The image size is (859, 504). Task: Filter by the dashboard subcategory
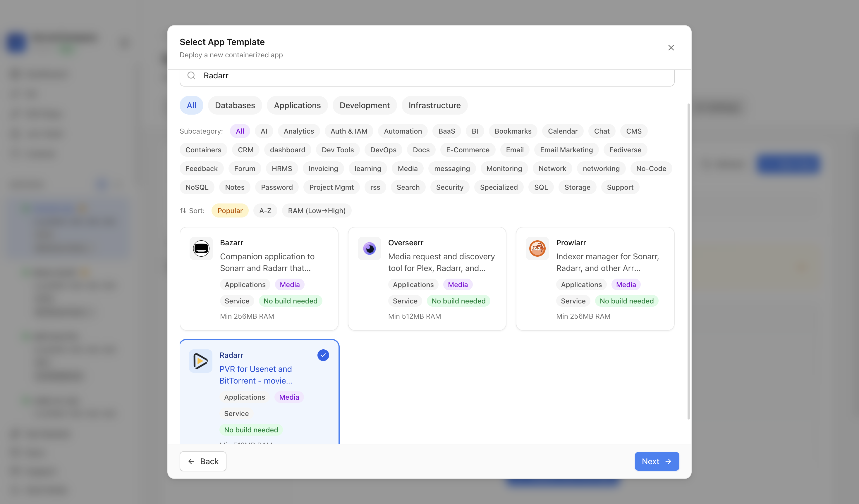(x=287, y=150)
